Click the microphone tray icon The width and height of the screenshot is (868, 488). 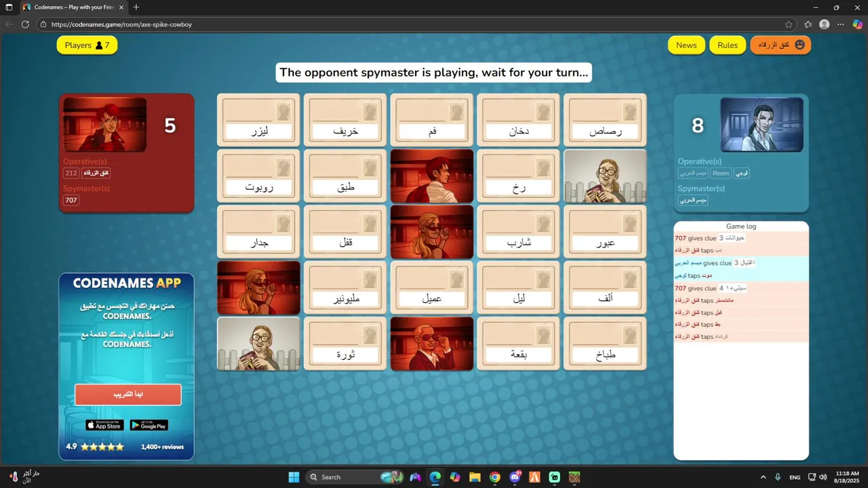click(x=778, y=477)
